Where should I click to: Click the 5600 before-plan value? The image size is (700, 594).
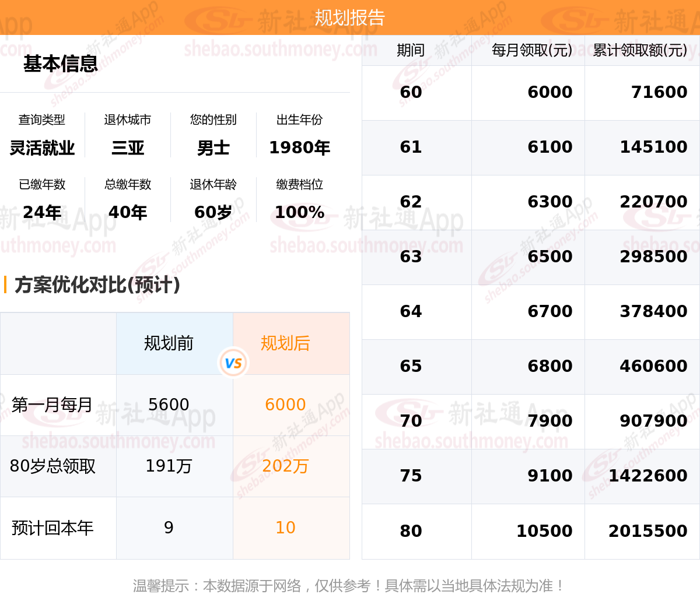[169, 405]
